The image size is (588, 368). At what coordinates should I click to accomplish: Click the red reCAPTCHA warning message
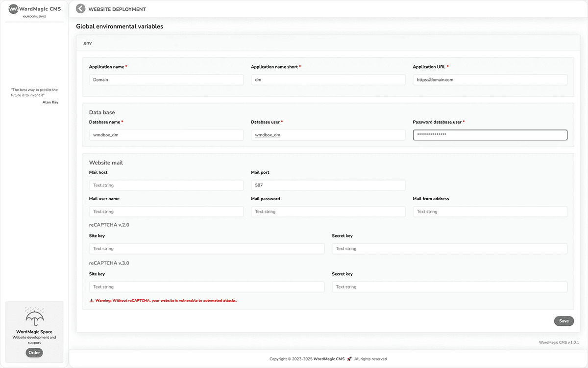[166, 300]
